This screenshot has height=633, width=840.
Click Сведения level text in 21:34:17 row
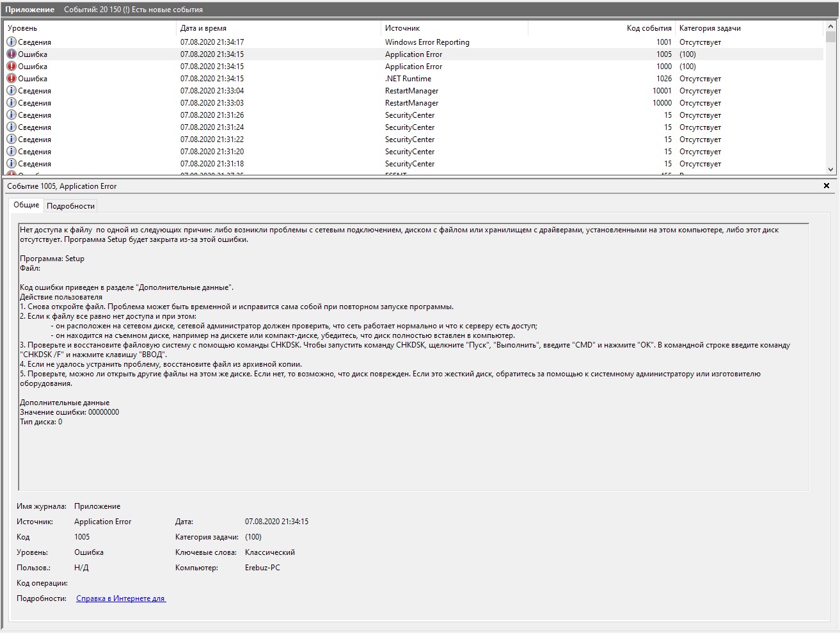pos(35,42)
